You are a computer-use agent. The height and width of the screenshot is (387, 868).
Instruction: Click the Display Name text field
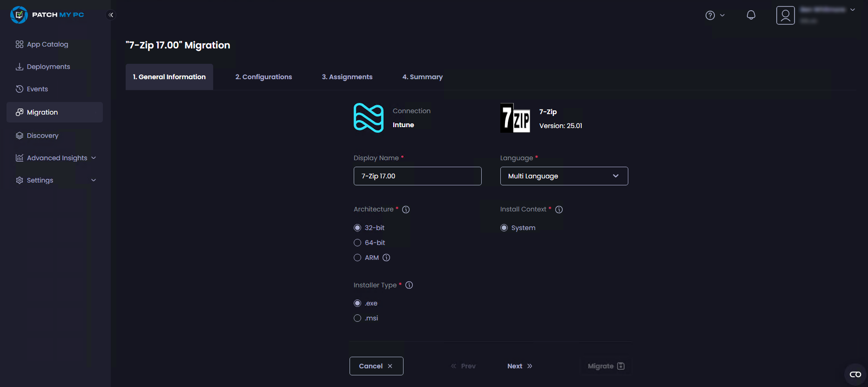[417, 176]
